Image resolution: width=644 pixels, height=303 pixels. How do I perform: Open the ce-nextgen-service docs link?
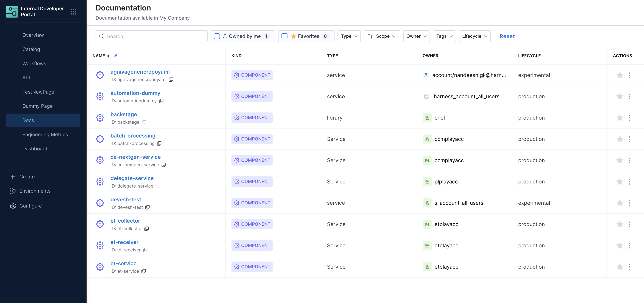pyautogui.click(x=136, y=157)
